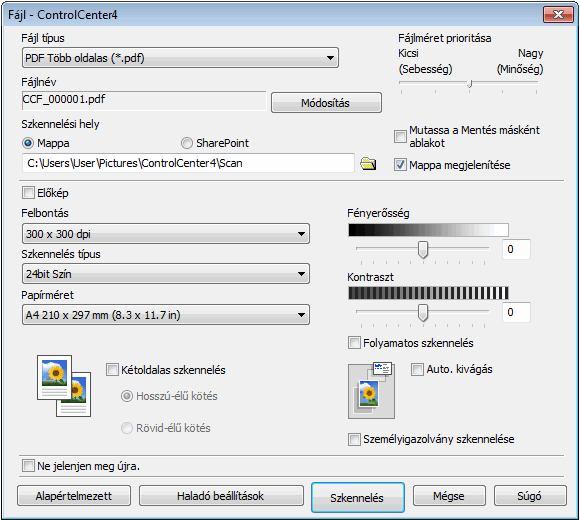Click the Fényerősség brightness slider handle
The image size is (580, 520).
pyautogui.click(x=423, y=249)
